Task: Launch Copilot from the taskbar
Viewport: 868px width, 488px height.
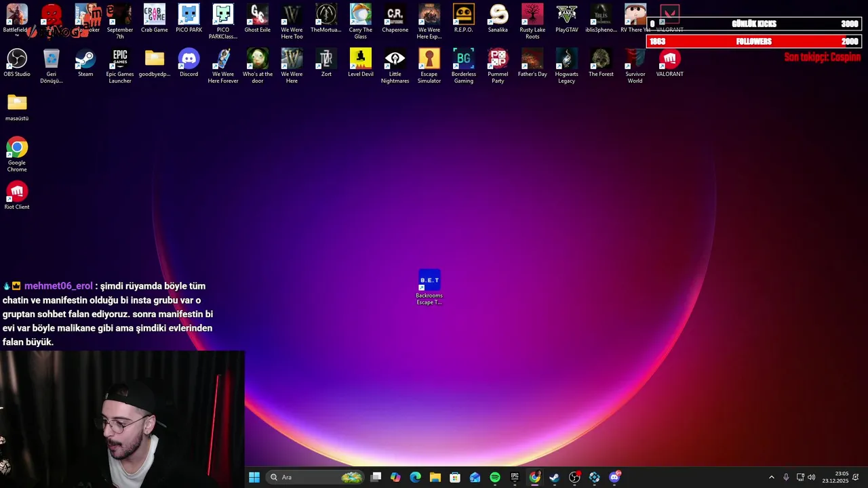Action: pyautogui.click(x=395, y=477)
